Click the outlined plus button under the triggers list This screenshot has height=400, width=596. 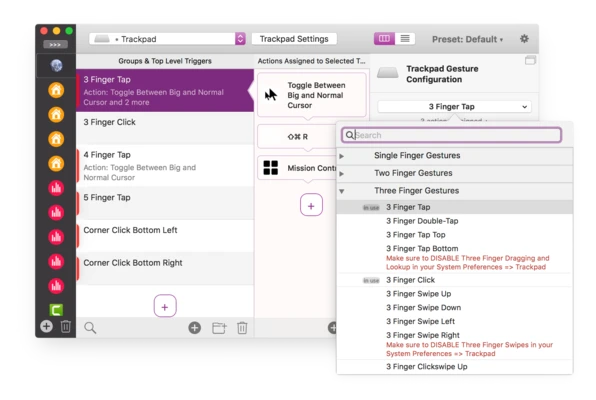point(165,306)
